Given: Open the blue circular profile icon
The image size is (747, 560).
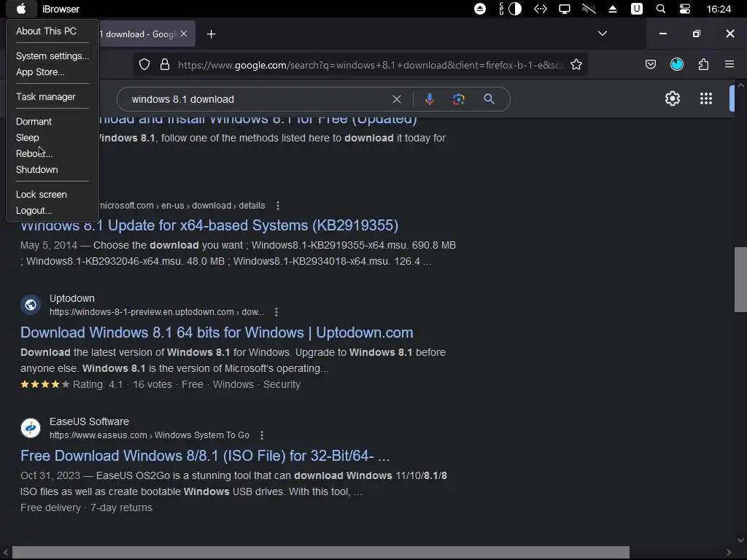Looking at the screenshot, I should [677, 64].
